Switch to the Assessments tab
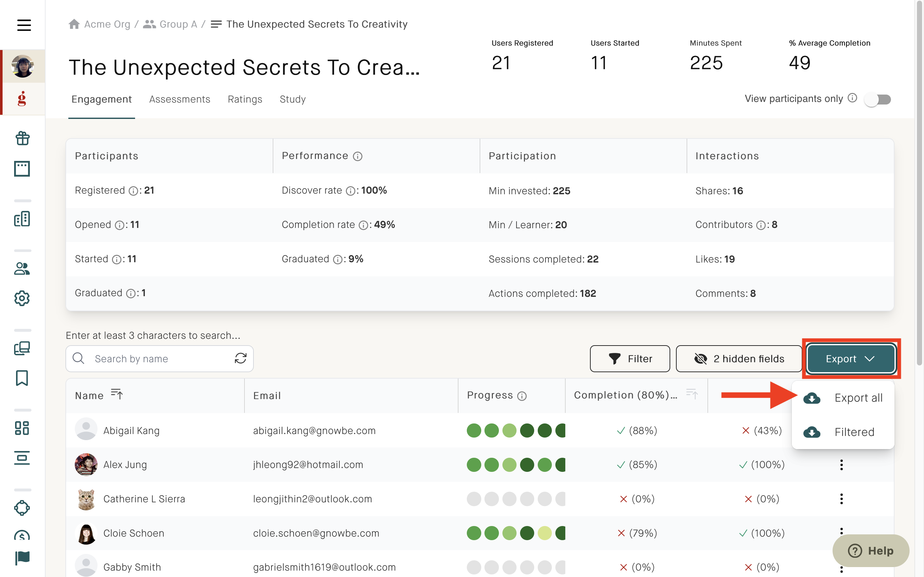Screen dimensions: 924x577 (x=179, y=99)
